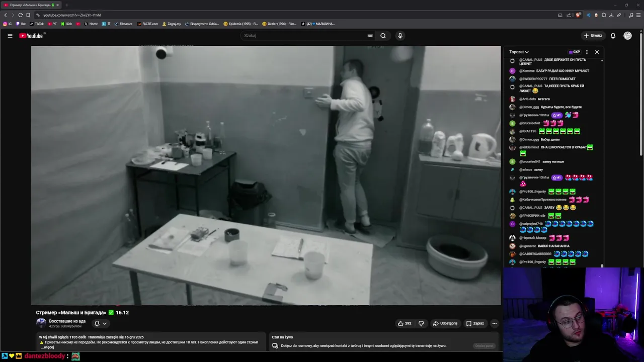Switch to the Стример «Малыш и Бригада» tab
This screenshot has height=362, width=644.
point(31,5)
